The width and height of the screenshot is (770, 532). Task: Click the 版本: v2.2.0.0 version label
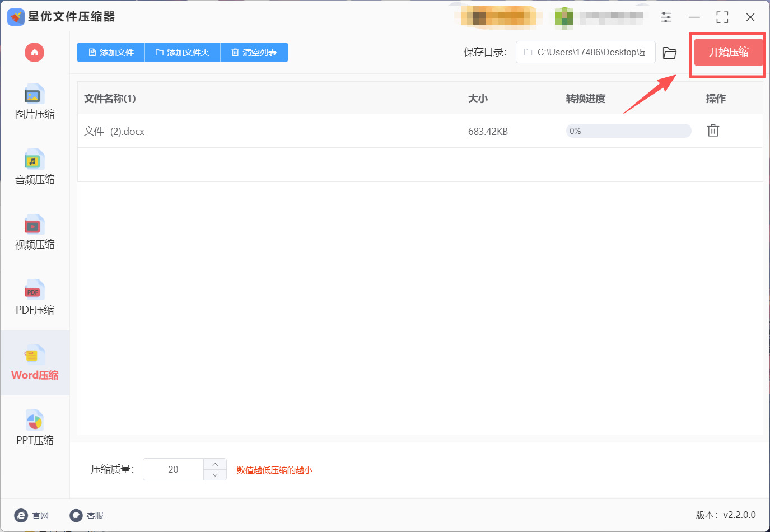pyautogui.click(x=726, y=515)
